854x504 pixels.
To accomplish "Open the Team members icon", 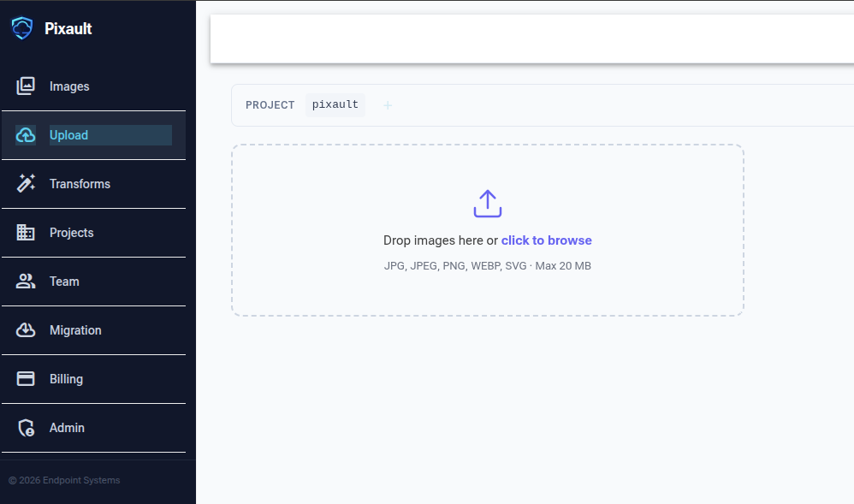I will pyautogui.click(x=26, y=281).
